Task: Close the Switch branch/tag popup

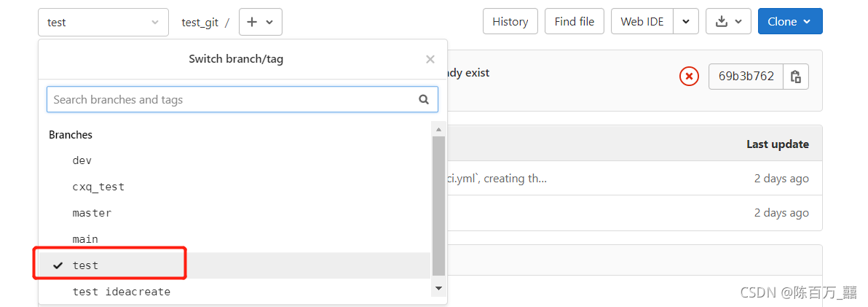Action: point(430,59)
